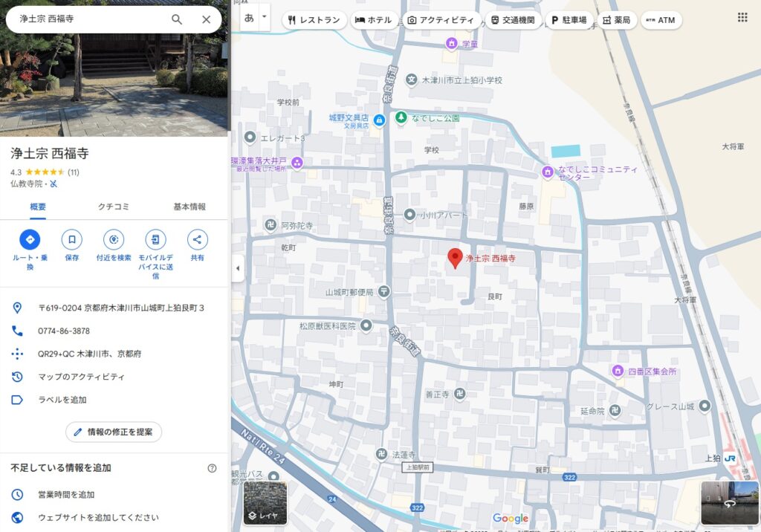Image resolution: width=761 pixels, height=532 pixels.
Task: Copy the plus code QR29+QC 木津川市、京都府
Action: [x=89, y=354]
